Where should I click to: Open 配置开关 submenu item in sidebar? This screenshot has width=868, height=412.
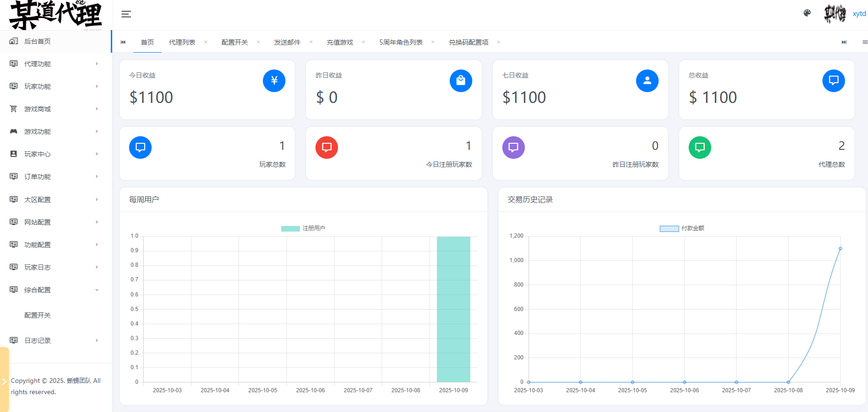tap(38, 315)
